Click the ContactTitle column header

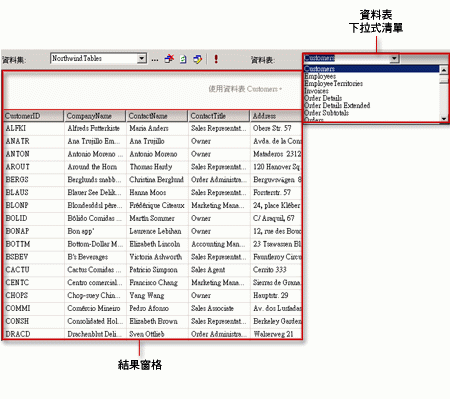click(219, 116)
